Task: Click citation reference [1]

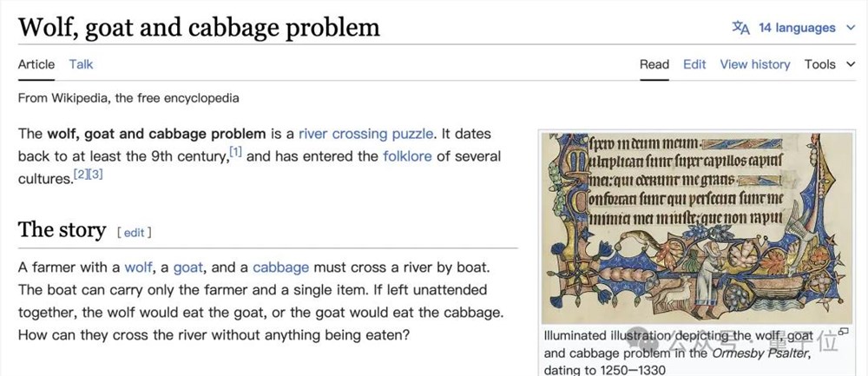Action: 235,153
